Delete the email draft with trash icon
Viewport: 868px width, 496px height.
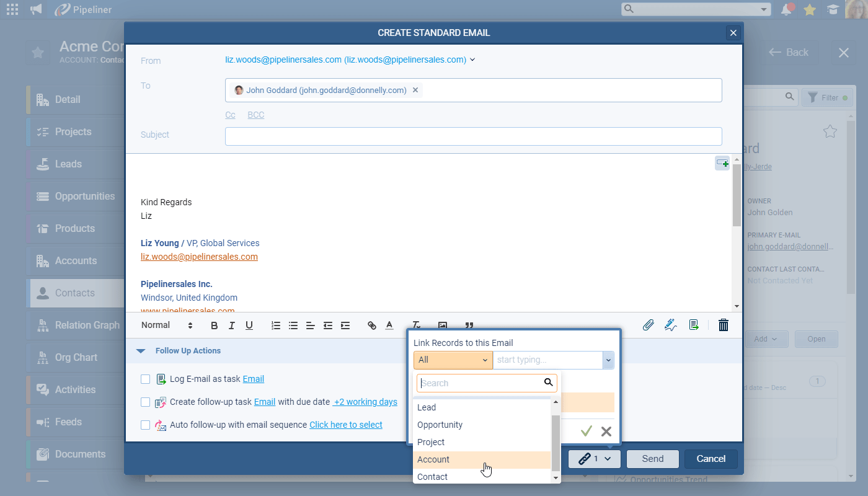723,325
